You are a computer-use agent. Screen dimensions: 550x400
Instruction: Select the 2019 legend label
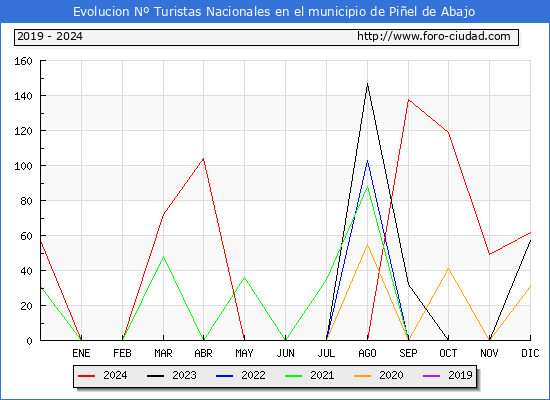point(460,375)
